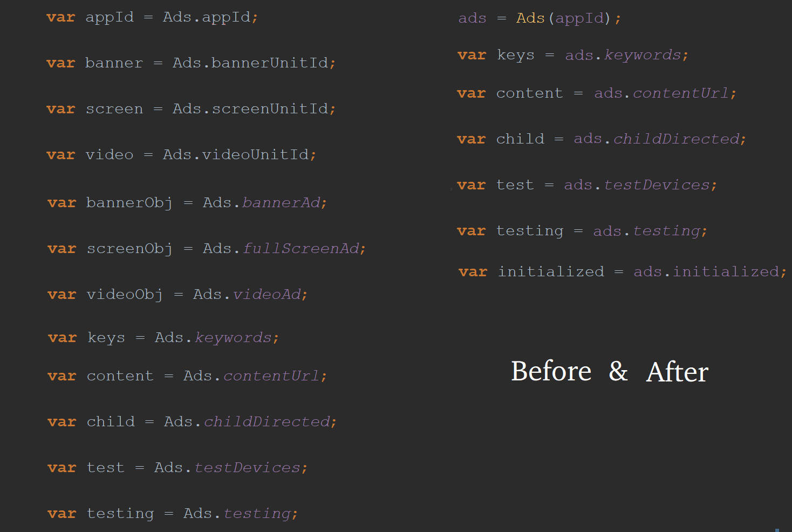Select the fullScreenAd property name
Screen dimensions: 792x532
[x=301, y=249]
